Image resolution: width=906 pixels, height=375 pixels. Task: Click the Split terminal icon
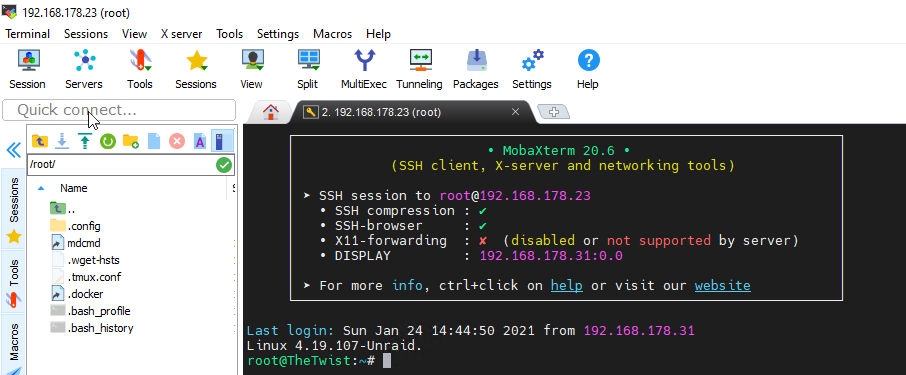[307, 69]
